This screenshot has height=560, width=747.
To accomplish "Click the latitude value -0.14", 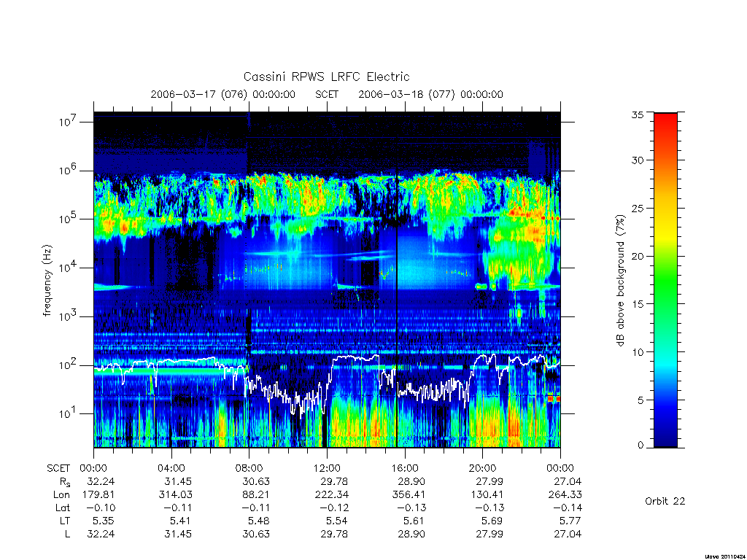I will click(x=568, y=507).
